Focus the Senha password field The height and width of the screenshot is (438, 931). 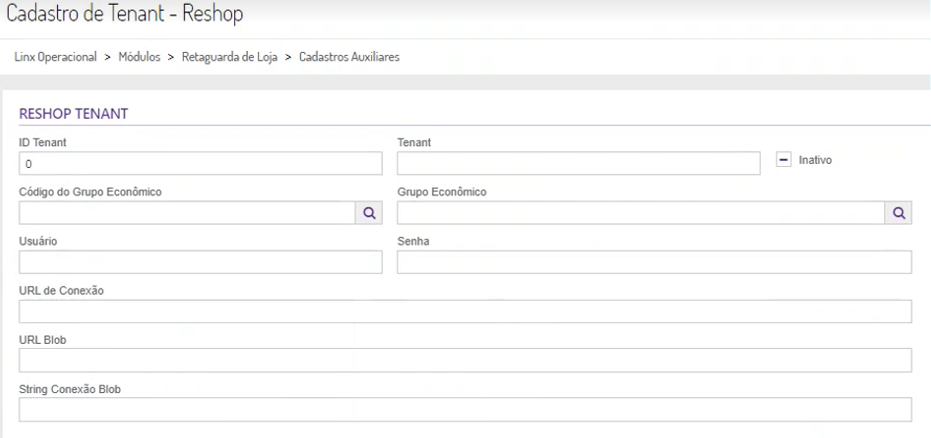tap(654, 262)
